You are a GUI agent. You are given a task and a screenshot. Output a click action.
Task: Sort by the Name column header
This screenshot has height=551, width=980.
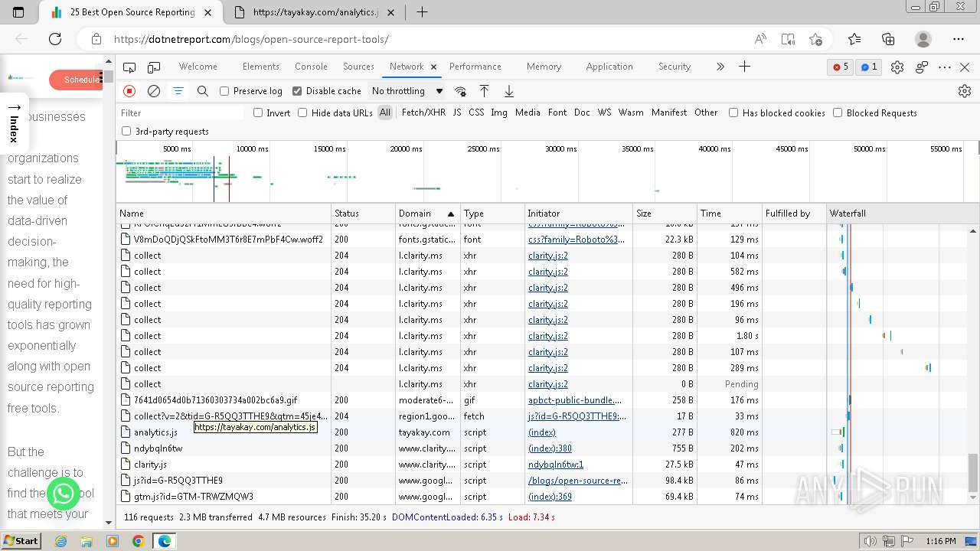[224, 214]
